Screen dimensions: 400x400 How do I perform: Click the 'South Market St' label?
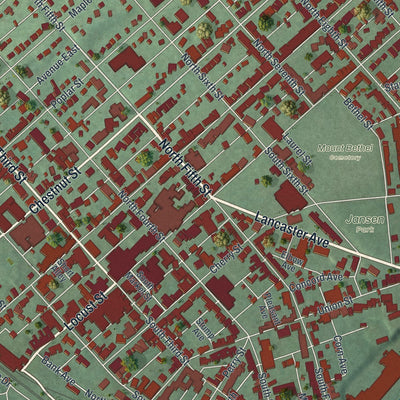[141, 286]
